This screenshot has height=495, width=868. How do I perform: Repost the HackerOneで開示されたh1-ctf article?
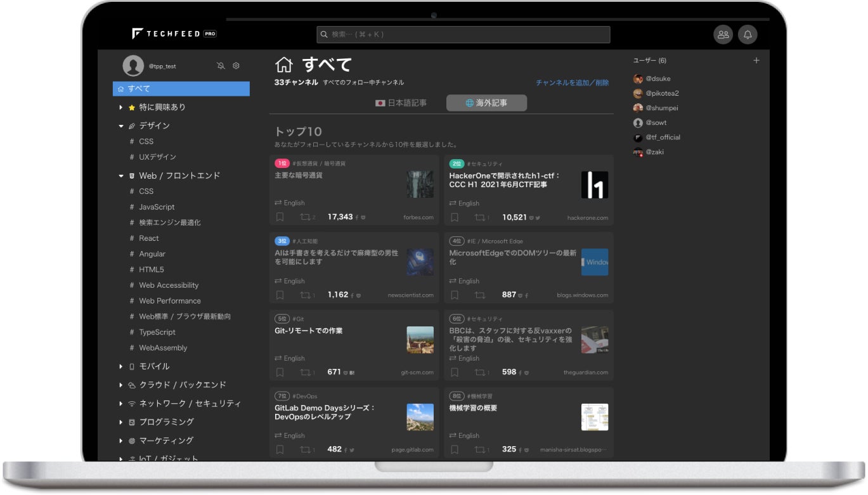point(479,217)
